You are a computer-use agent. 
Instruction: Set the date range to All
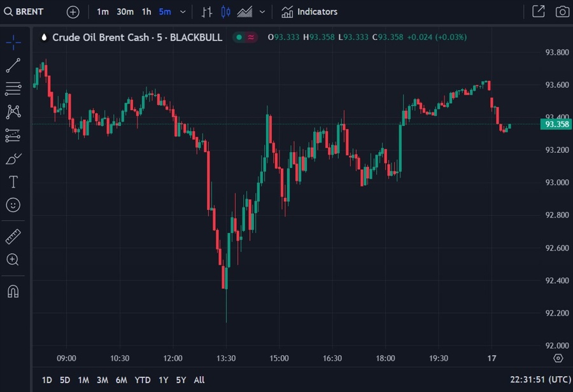(x=199, y=380)
